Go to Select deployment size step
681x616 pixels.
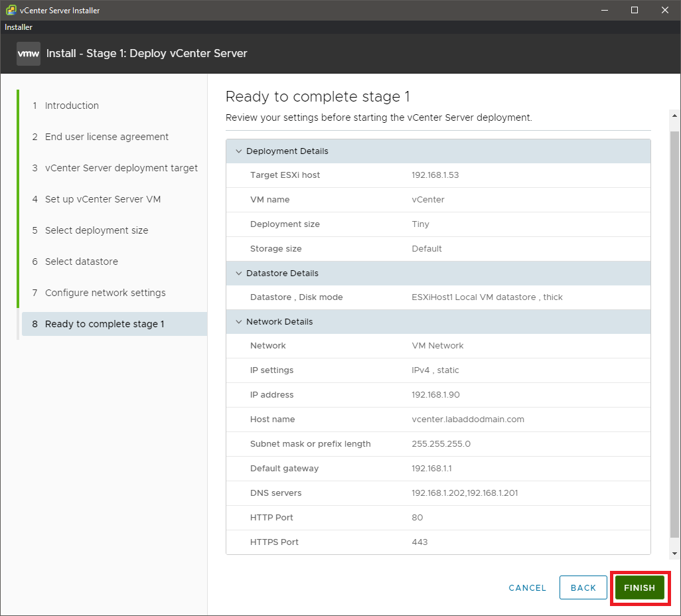[96, 230]
